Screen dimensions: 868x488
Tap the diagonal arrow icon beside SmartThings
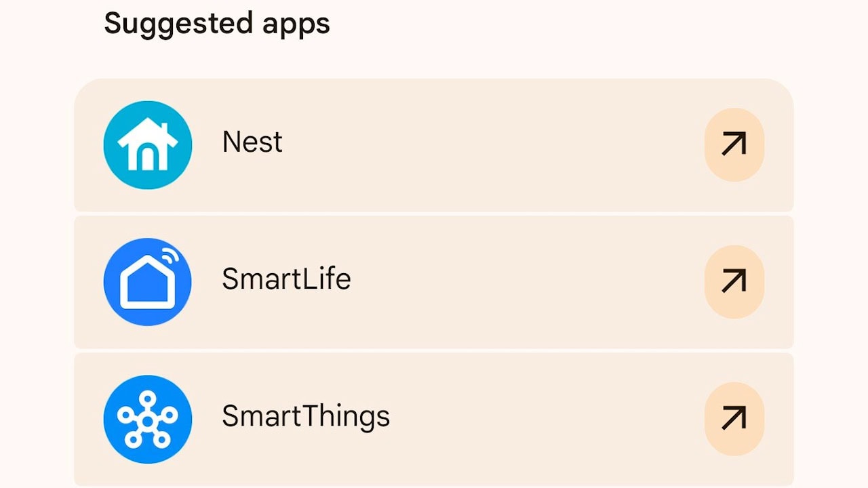point(734,418)
